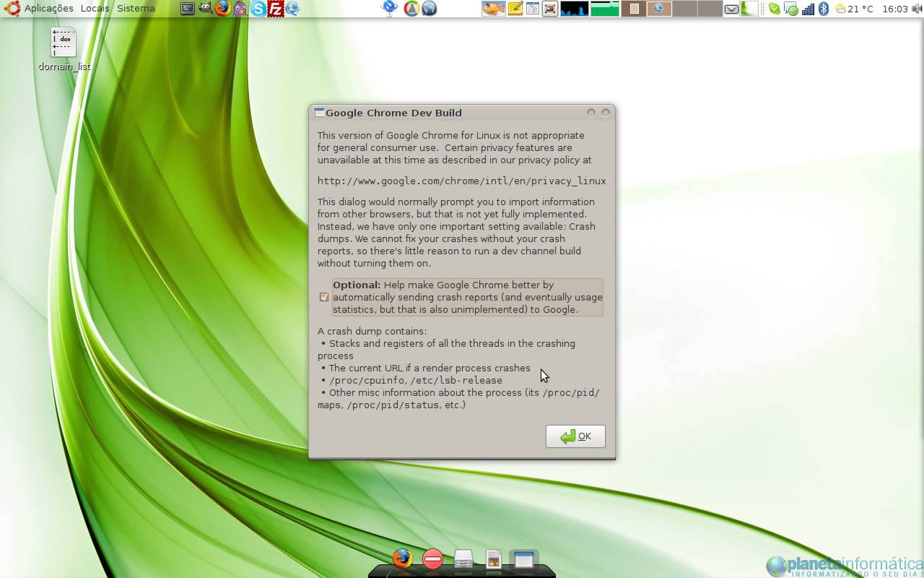Launch the terminal from the top panel
924x578 pixels.
point(188,9)
